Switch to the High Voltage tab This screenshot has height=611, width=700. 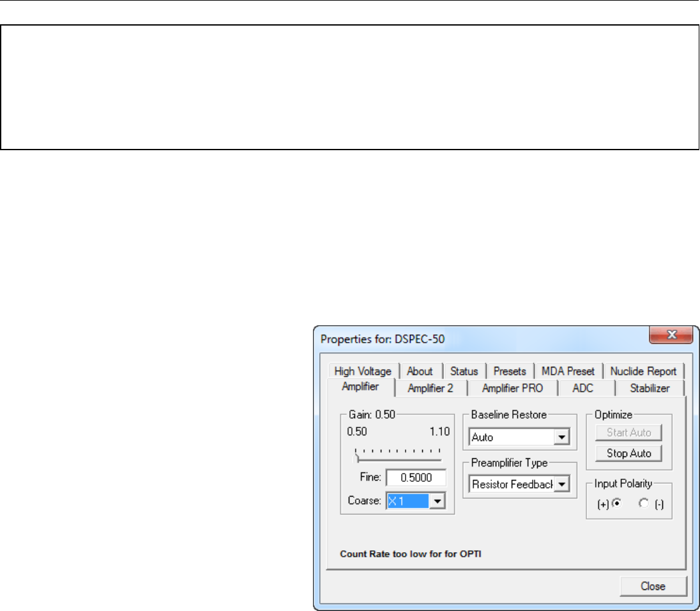tap(363, 371)
